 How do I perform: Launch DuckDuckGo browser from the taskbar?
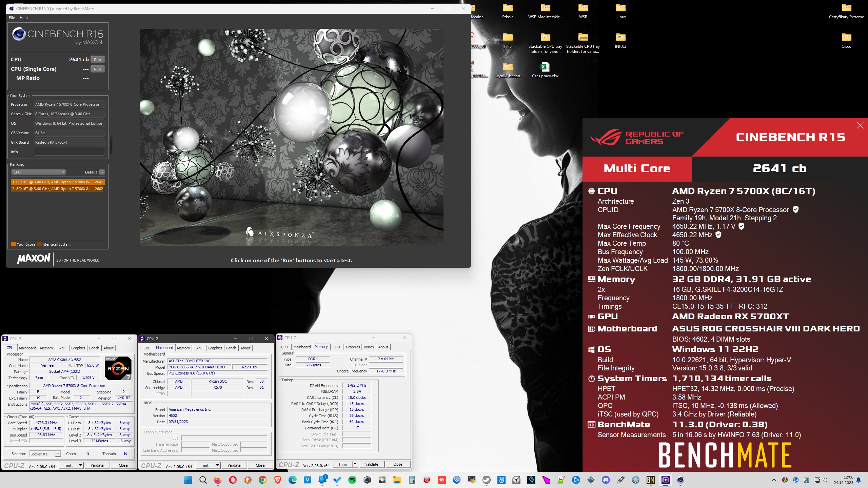pos(248,480)
